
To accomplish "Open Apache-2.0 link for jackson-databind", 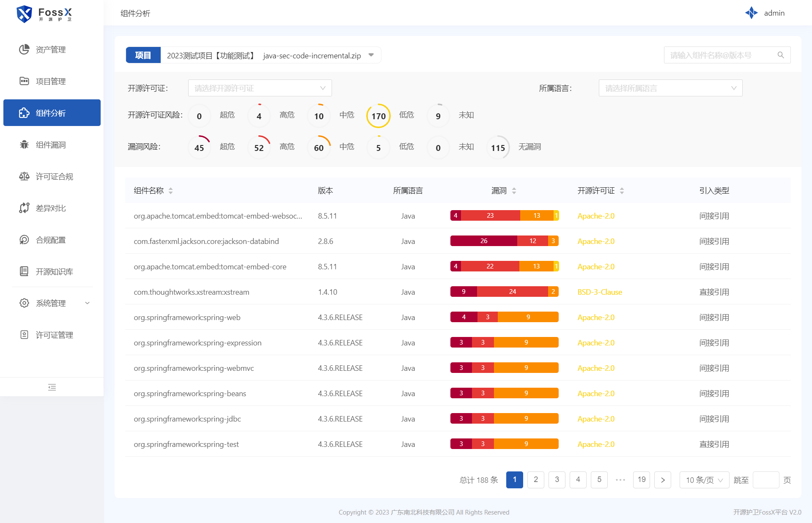I will (x=596, y=241).
